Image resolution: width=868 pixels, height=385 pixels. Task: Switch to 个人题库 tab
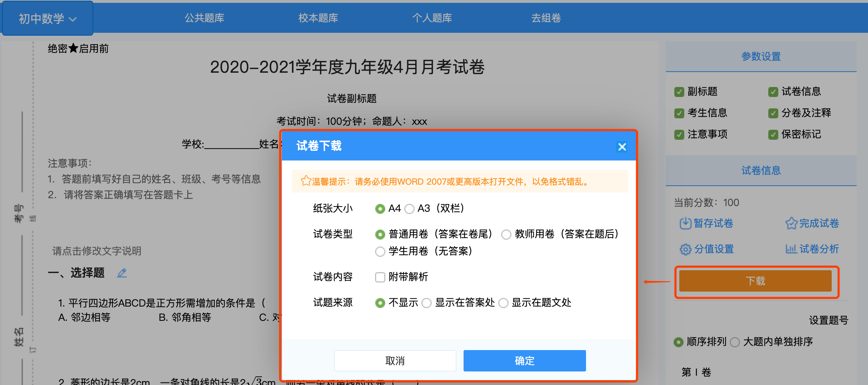pyautogui.click(x=432, y=18)
